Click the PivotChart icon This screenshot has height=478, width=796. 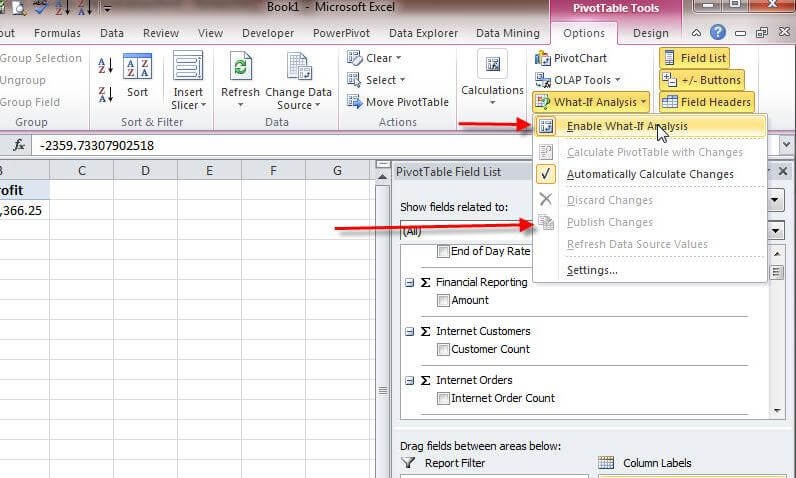(543, 58)
